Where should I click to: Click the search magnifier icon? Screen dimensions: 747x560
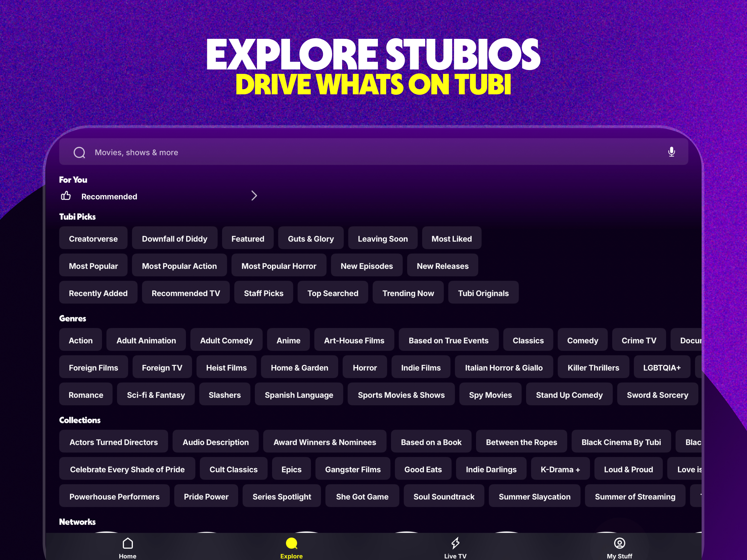click(x=79, y=152)
